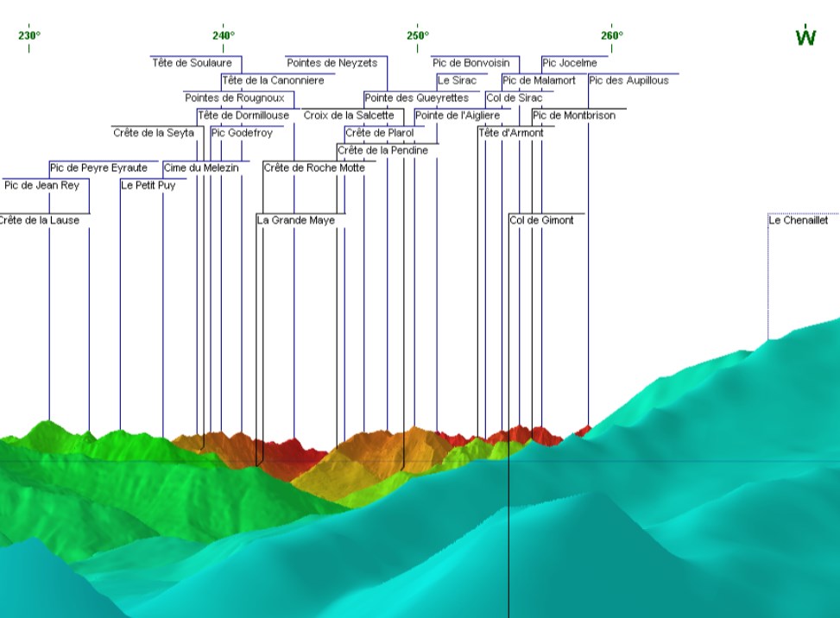Select the Le Petit Puy label

[148, 186]
